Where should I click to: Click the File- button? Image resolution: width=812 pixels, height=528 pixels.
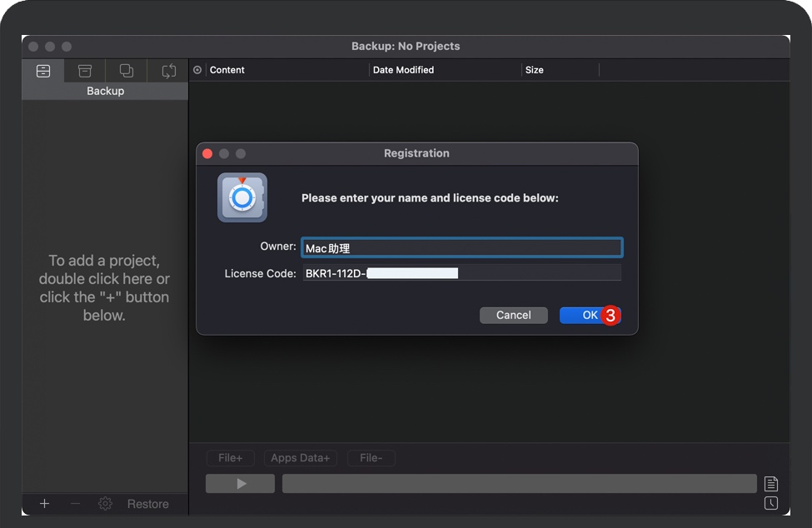(x=371, y=457)
